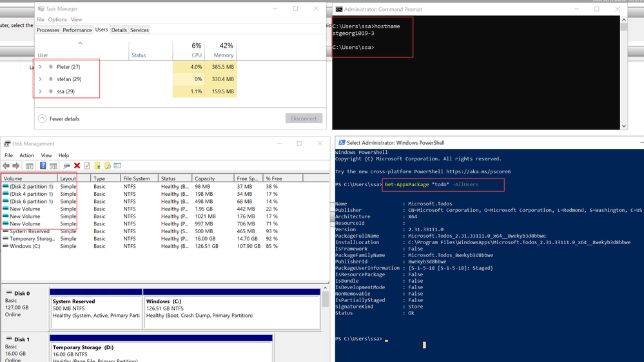
Task: Sort volumes by File System column header
Action: [139, 178]
